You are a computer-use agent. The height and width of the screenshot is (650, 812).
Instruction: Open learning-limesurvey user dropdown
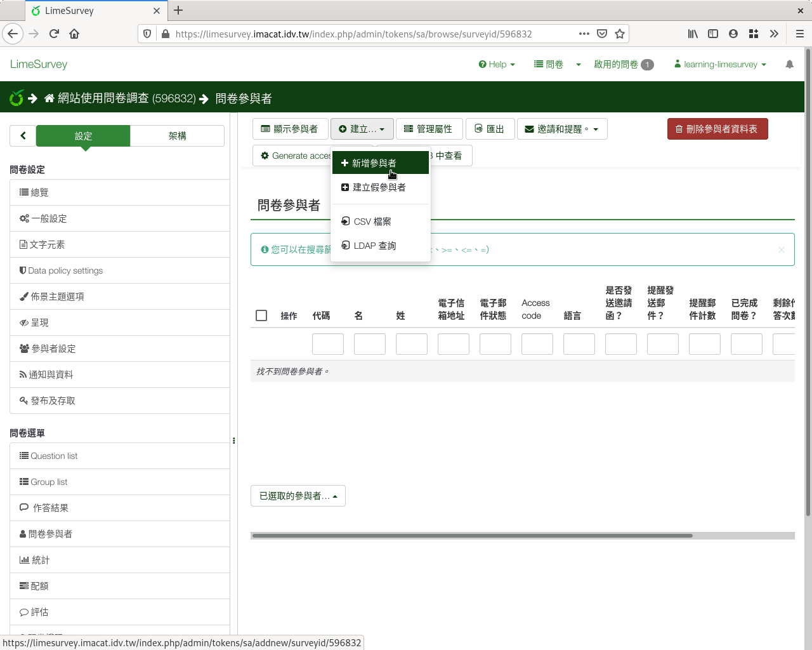tap(720, 64)
